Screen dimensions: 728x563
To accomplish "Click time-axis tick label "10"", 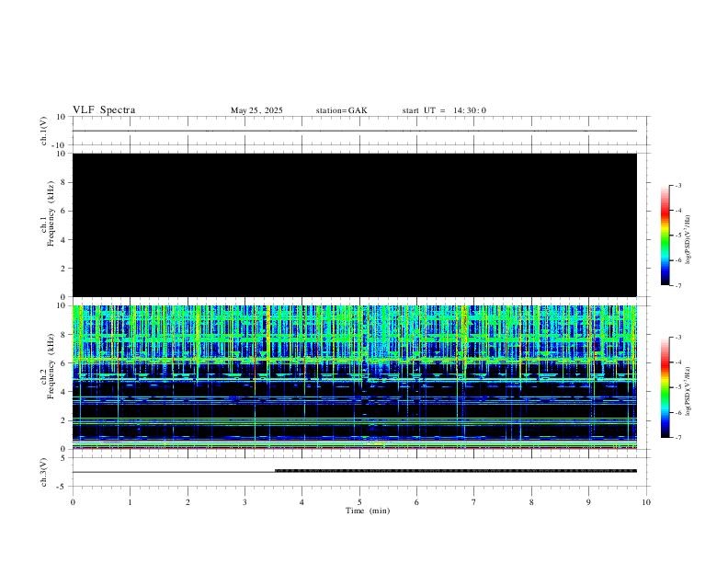I will [x=646, y=502].
